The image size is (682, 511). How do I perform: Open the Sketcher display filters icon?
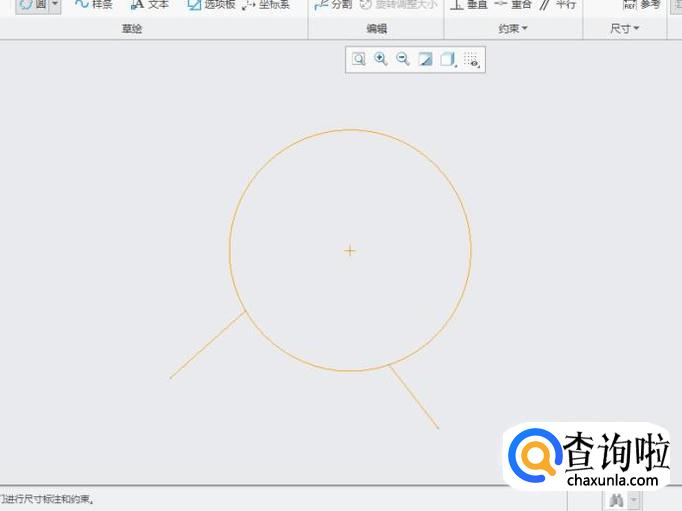click(471, 60)
